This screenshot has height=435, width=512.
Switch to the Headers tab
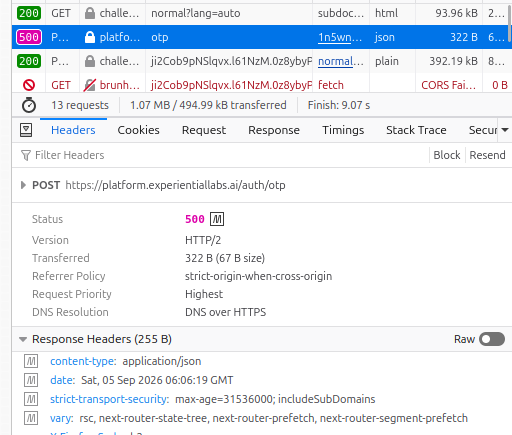(x=73, y=130)
